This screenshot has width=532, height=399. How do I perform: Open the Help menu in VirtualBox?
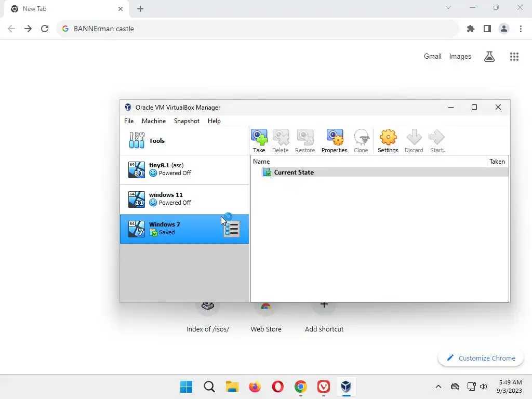pos(214,121)
